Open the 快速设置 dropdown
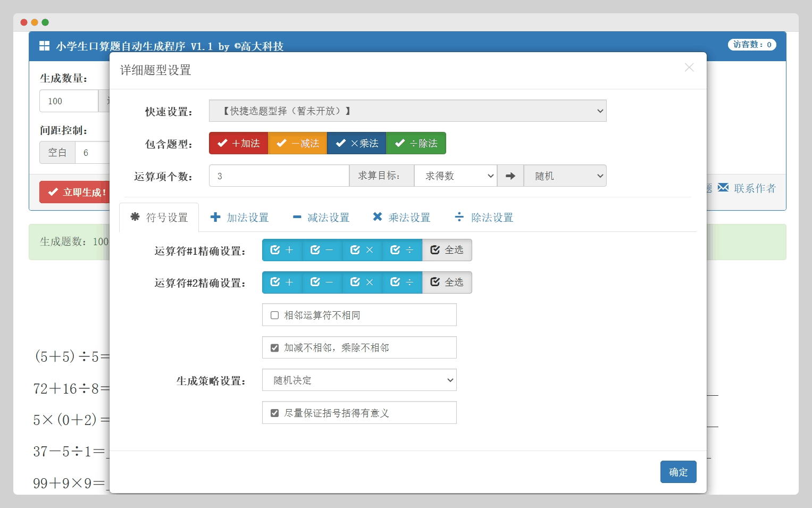Screen dimensions: 812x508 pyautogui.click(x=407, y=111)
